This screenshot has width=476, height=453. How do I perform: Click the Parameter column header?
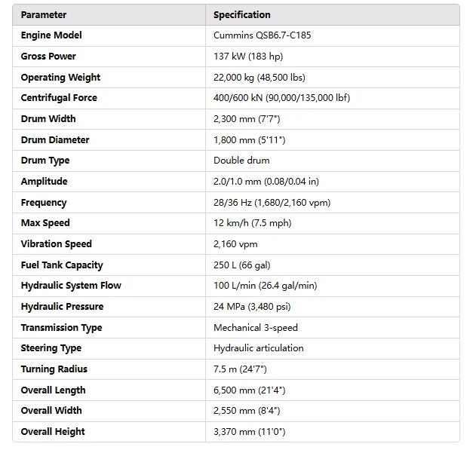coord(44,15)
